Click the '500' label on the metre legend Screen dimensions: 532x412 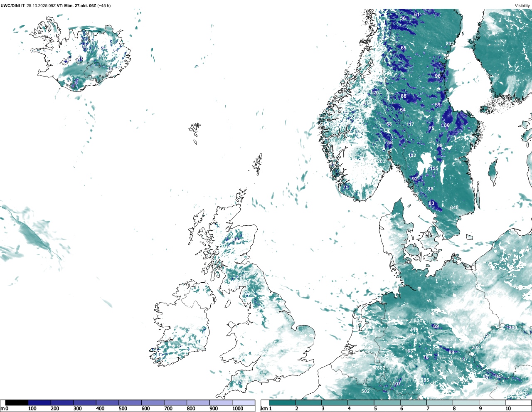coord(123,409)
